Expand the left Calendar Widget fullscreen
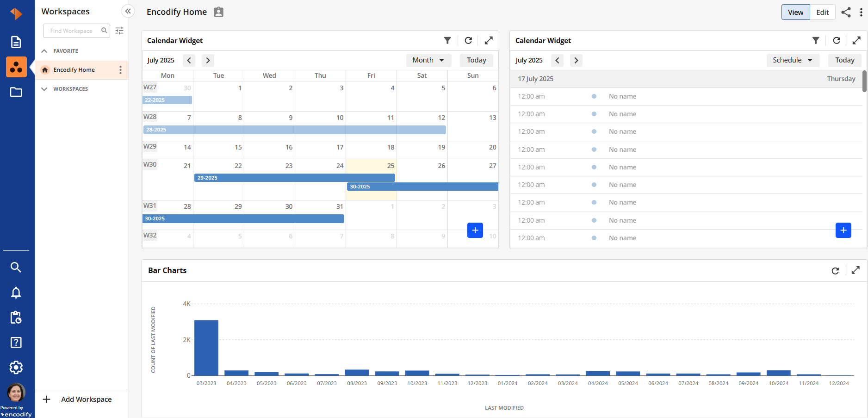The image size is (868, 418). pyautogui.click(x=489, y=40)
